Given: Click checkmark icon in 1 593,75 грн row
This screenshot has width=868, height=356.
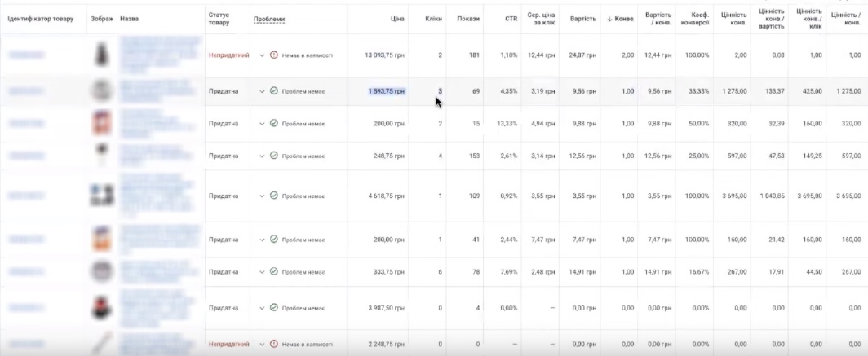Looking at the screenshot, I should 274,91.
